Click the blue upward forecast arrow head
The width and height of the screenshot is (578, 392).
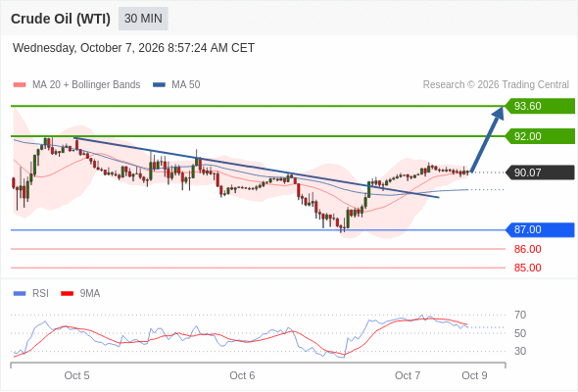[498, 113]
